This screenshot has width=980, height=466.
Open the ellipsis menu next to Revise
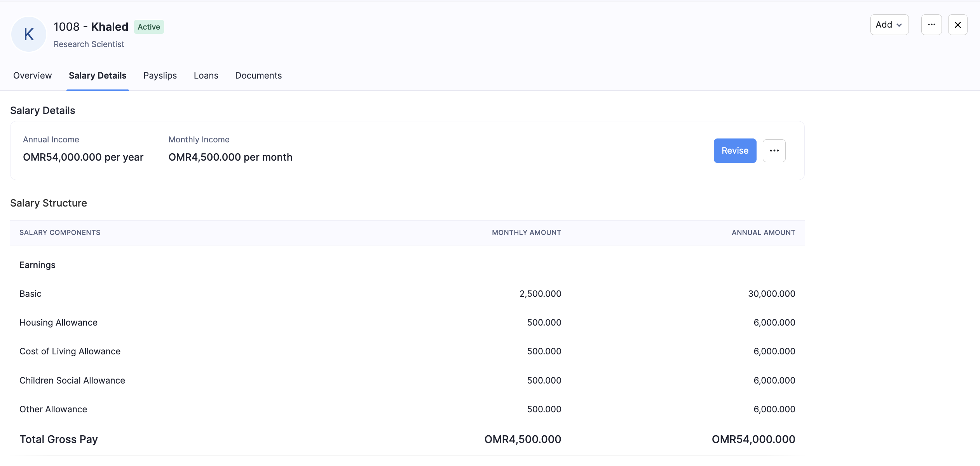774,151
